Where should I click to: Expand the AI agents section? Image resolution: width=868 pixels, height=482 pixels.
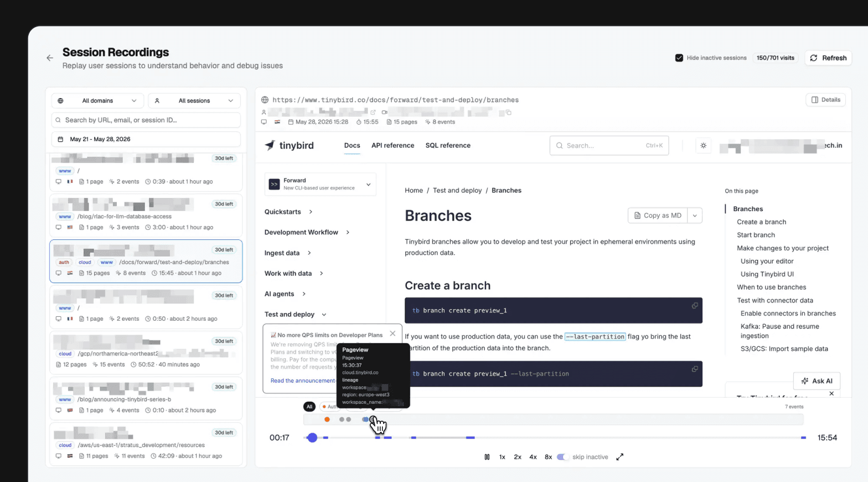click(x=285, y=294)
